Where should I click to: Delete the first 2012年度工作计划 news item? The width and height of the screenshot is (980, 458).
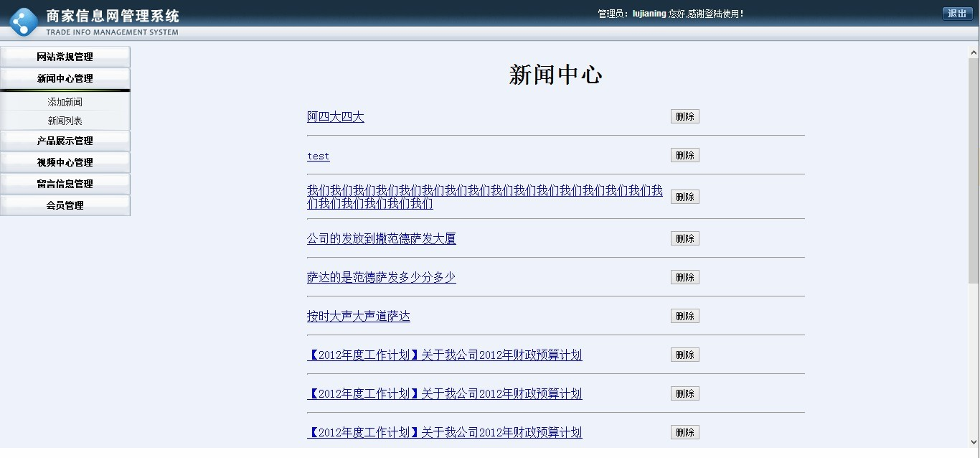tap(685, 355)
